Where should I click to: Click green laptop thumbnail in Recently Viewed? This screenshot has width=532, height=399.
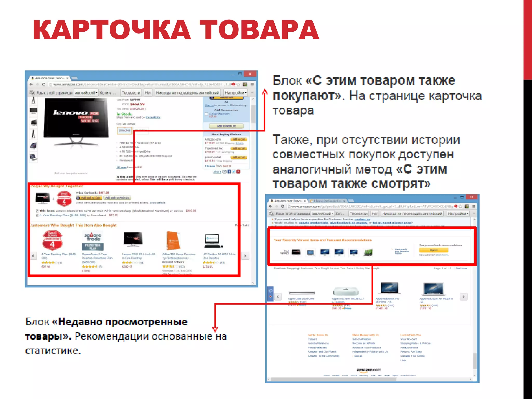368,252
